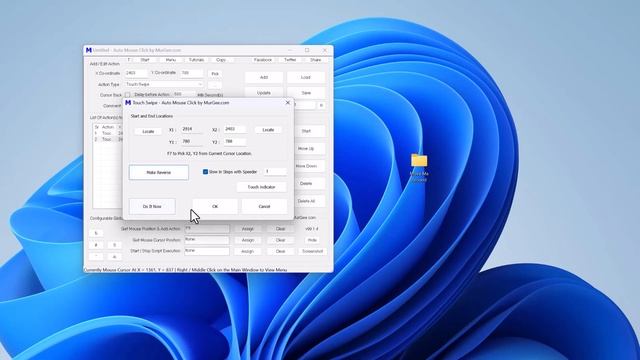Click the Touch Indicator button

(261, 187)
